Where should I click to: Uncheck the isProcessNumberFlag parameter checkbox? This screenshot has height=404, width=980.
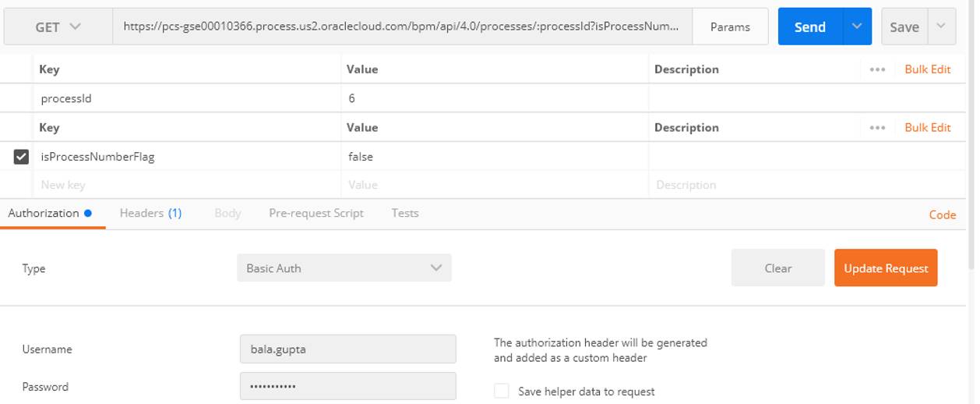[x=22, y=157]
